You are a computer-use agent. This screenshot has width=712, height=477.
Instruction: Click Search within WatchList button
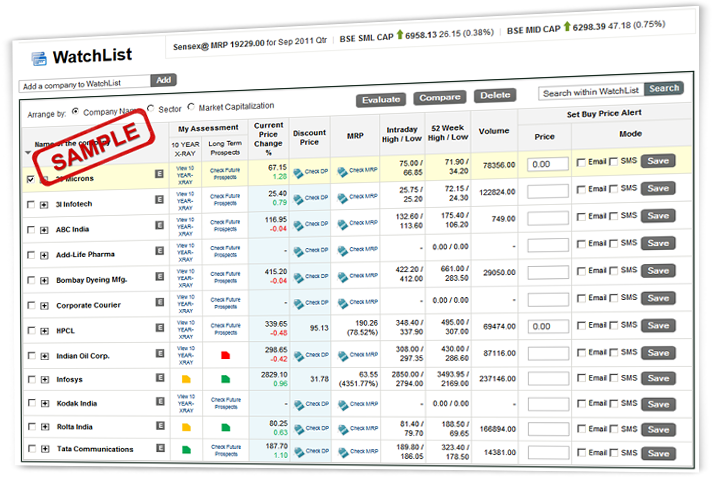(x=663, y=89)
